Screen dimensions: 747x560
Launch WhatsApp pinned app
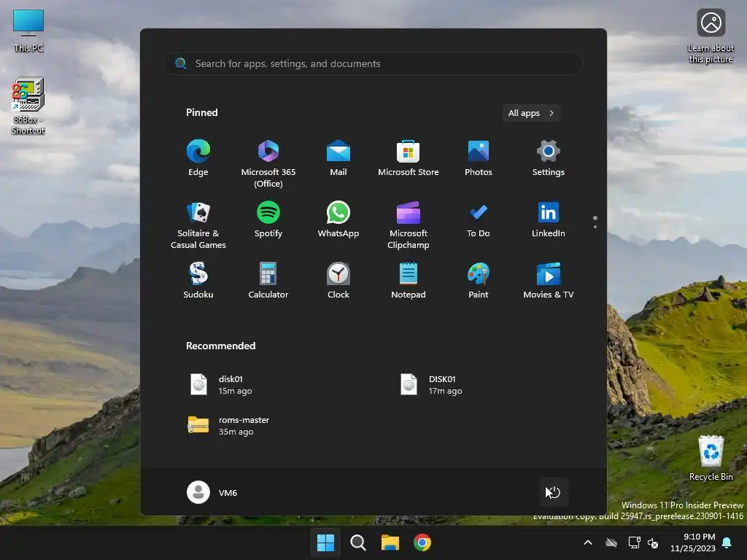[338, 219]
